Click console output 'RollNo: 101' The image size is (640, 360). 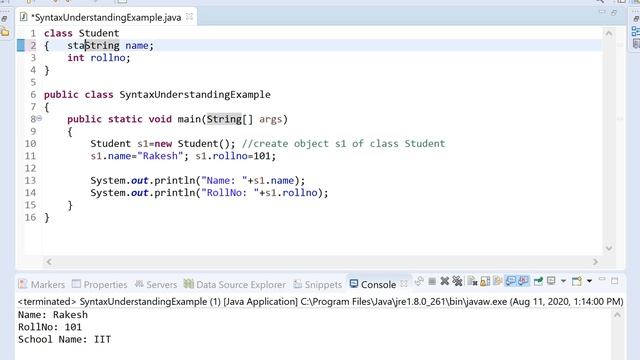50,327
